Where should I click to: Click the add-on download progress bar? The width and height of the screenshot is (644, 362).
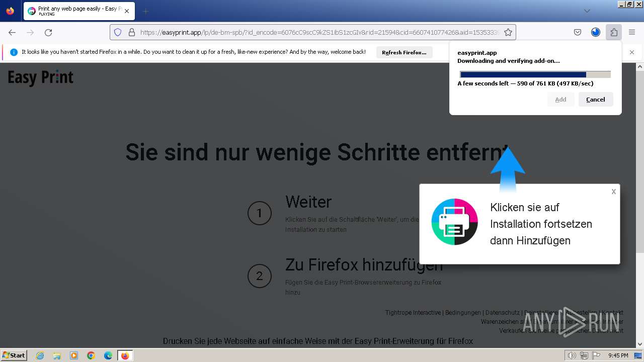(x=535, y=74)
